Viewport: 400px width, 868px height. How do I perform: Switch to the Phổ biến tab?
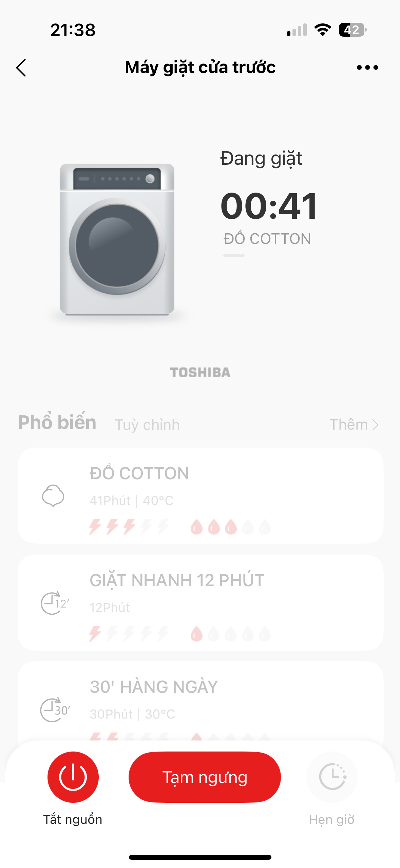[x=57, y=422]
